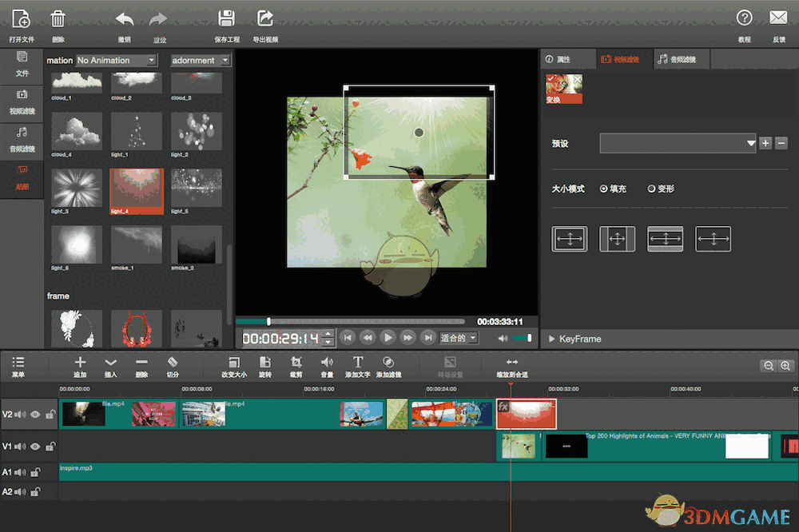Click the Add Text (添加文字) icon
The height and width of the screenshot is (532, 799).
(x=358, y=363)
